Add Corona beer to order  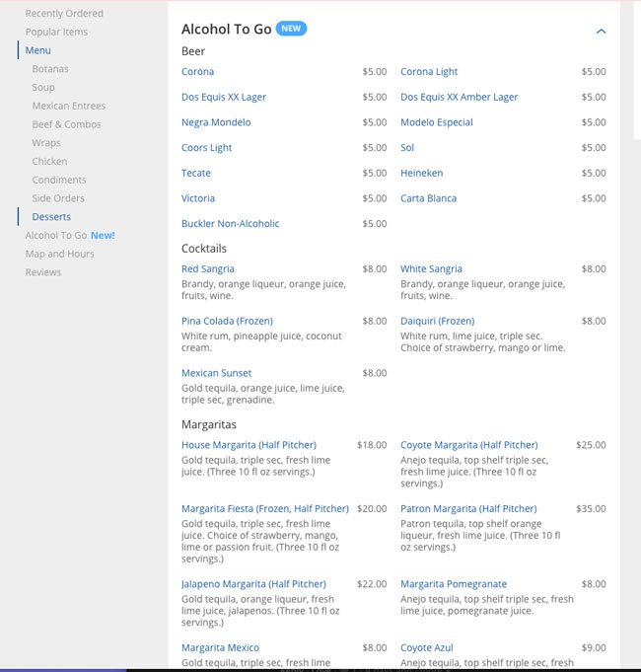pyautogui.click(x=197, y=72)
